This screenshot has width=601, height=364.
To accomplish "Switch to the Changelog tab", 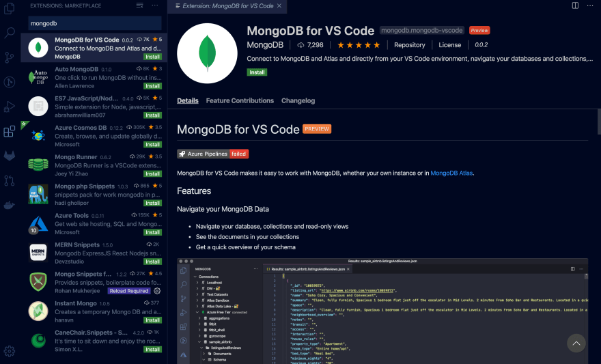I will [x=298, y=101].
